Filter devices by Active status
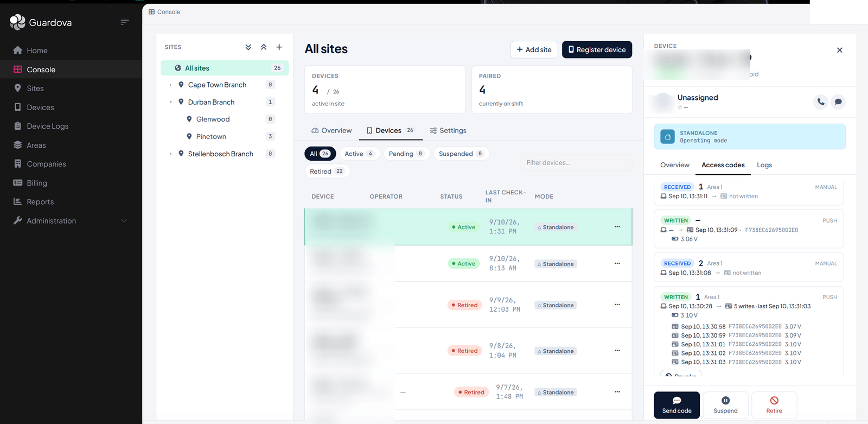868x424 pixels. pyautogui.click(x=359, y=154)
